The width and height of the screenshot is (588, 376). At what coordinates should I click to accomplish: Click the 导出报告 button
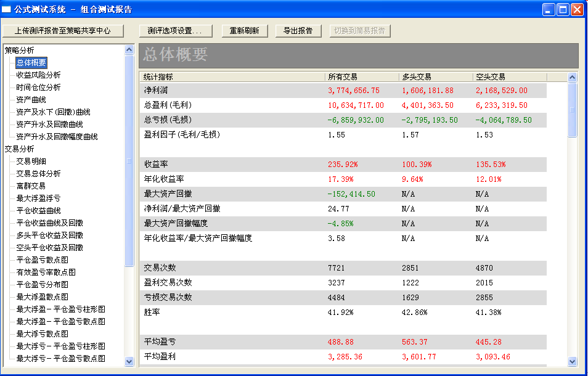pos(298,31)
